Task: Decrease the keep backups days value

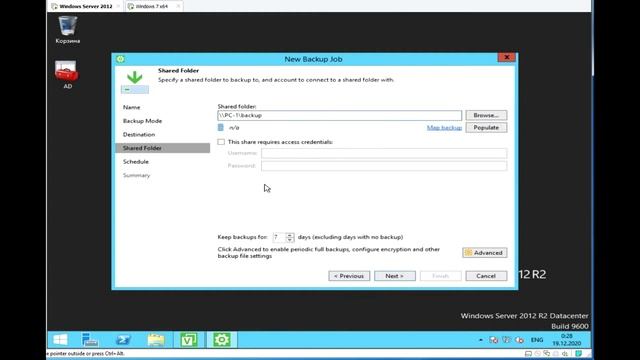Action: pos(290,240)
